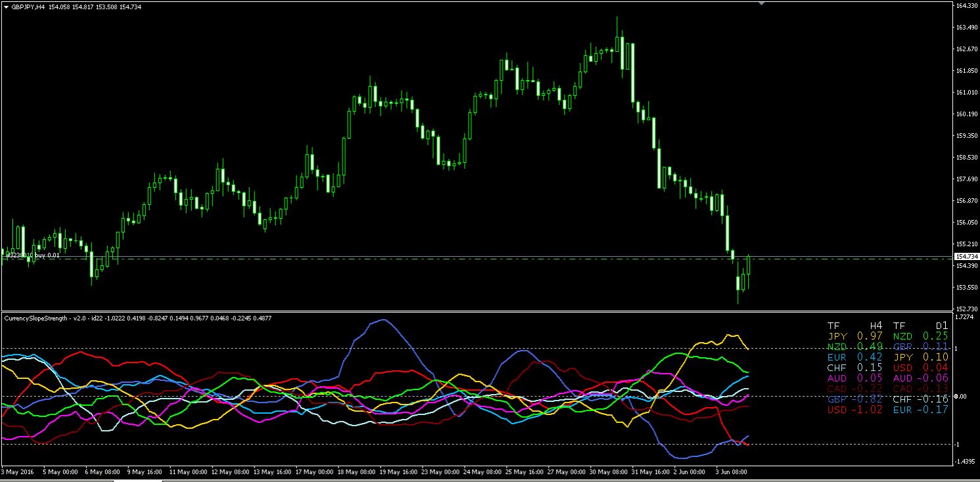Click the 1.7274 value on the indicator scale
Viewport: 980px width, 482px height.
(x=965, y=317)
